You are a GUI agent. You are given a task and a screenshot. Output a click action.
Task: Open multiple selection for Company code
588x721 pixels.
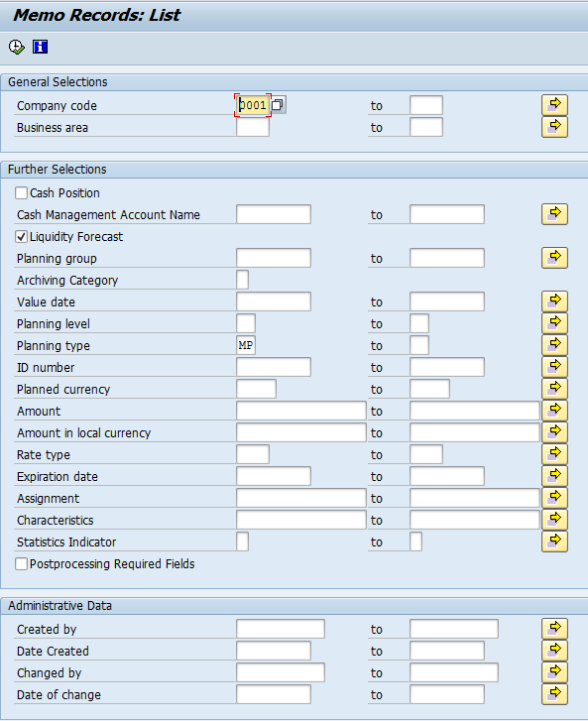[554, 105]
